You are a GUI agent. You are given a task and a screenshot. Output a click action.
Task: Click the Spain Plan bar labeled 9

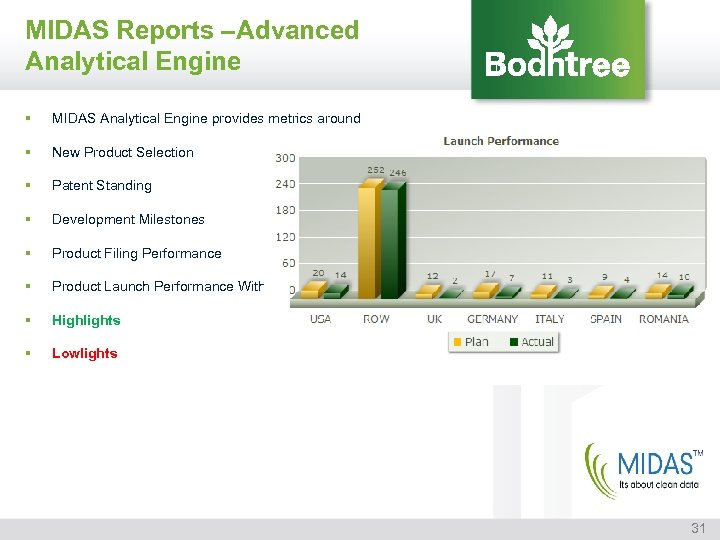coord(601,292)
